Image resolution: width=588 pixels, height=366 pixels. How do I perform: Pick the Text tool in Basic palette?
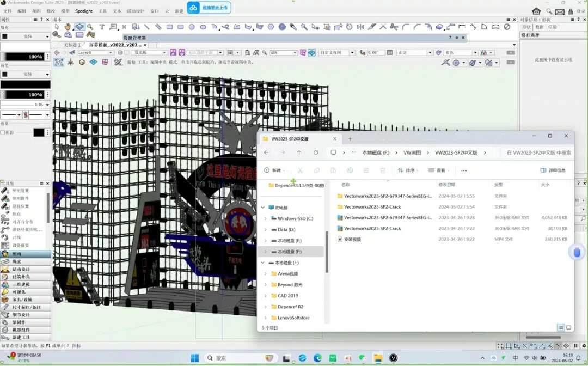coord(102,27)
